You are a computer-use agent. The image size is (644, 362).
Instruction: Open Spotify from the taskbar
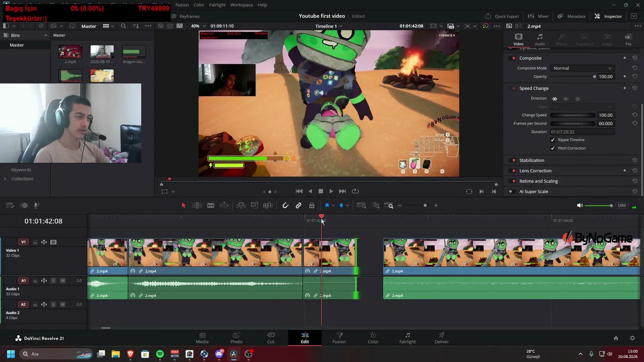160,354
